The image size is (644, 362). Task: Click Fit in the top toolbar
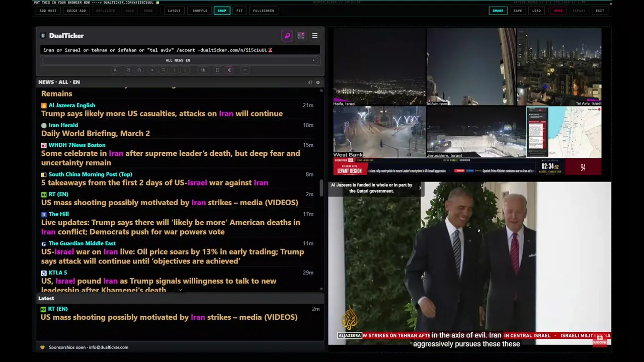click(239, 11)
